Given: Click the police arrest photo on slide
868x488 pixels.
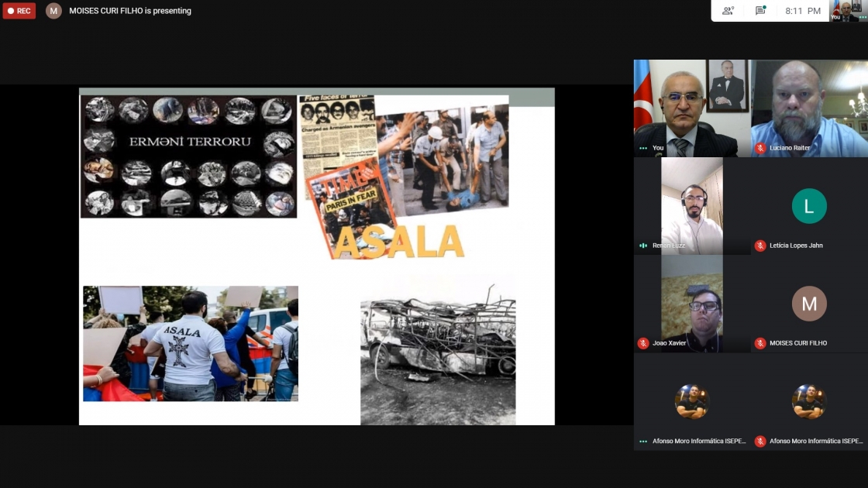Looking at the screenshot, I should [442, 158].
